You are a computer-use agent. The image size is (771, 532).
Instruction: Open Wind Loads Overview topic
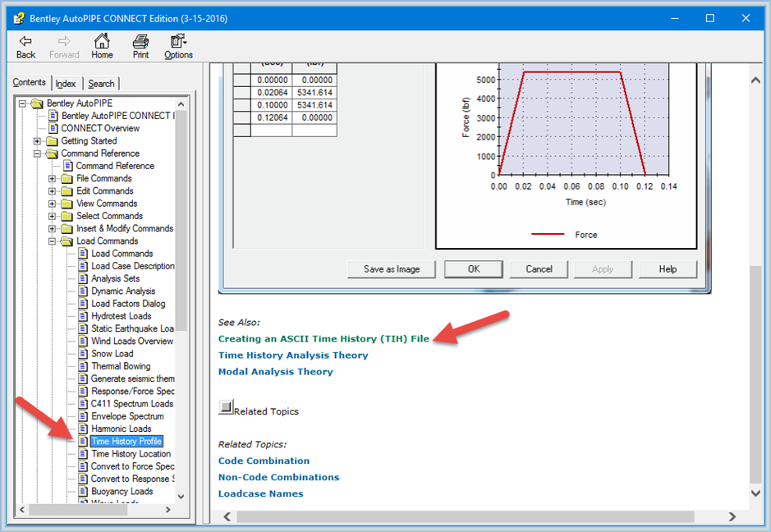pos(132,342)
